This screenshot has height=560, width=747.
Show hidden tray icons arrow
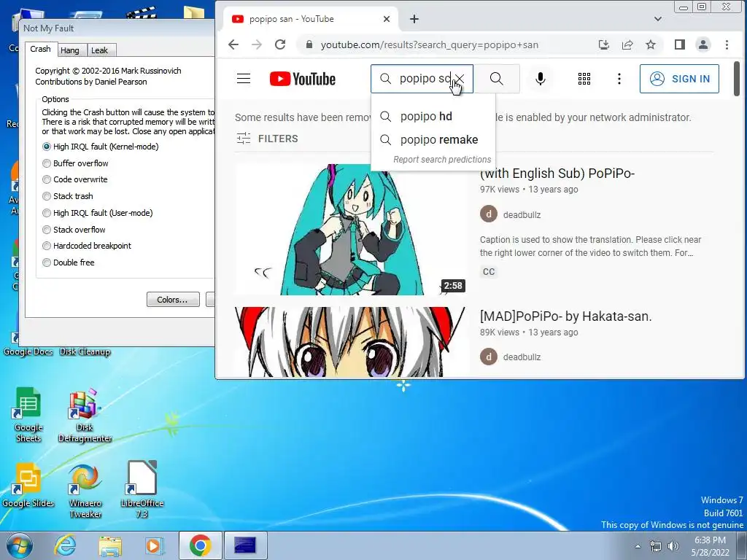[x=638, y=546]
